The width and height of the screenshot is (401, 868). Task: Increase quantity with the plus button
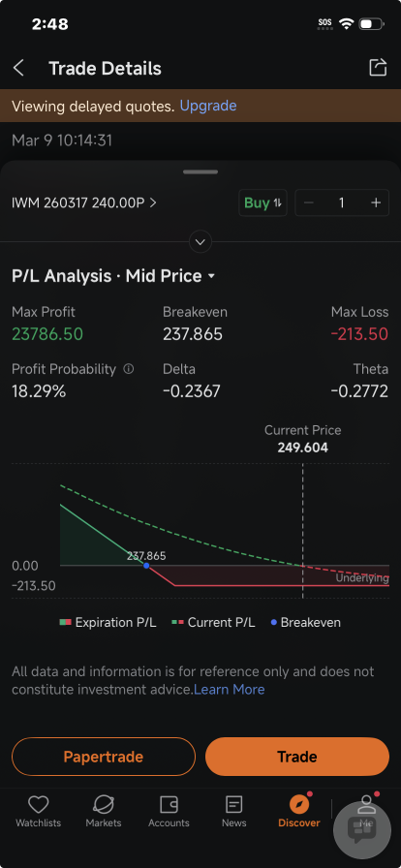[376, 203]
